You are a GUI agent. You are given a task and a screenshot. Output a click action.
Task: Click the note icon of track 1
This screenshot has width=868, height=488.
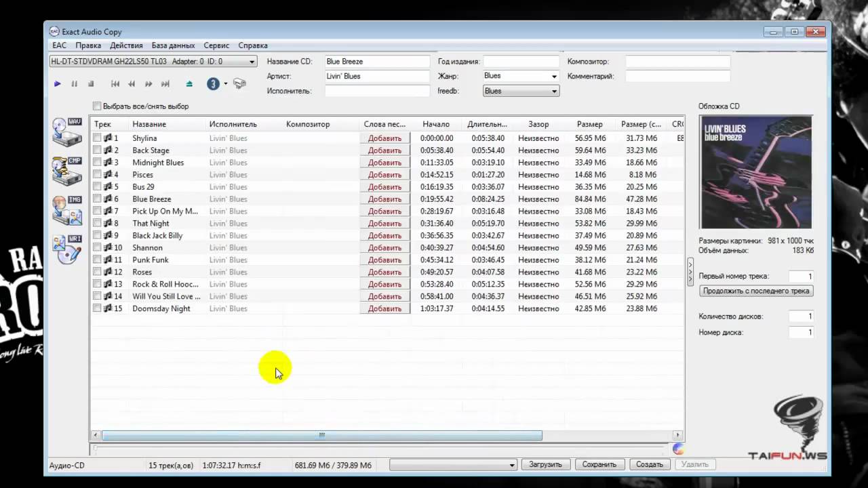tap(108, 138)
